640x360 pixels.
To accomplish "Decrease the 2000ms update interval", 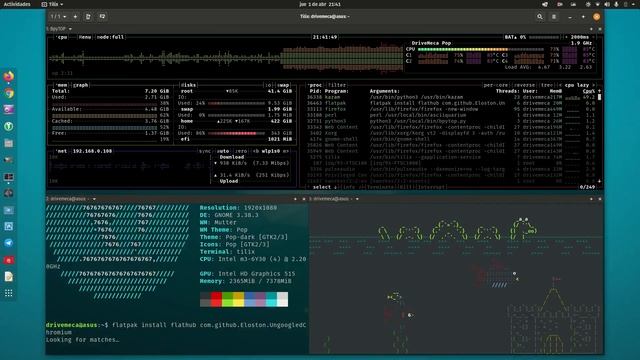I will tap(567, 37).
